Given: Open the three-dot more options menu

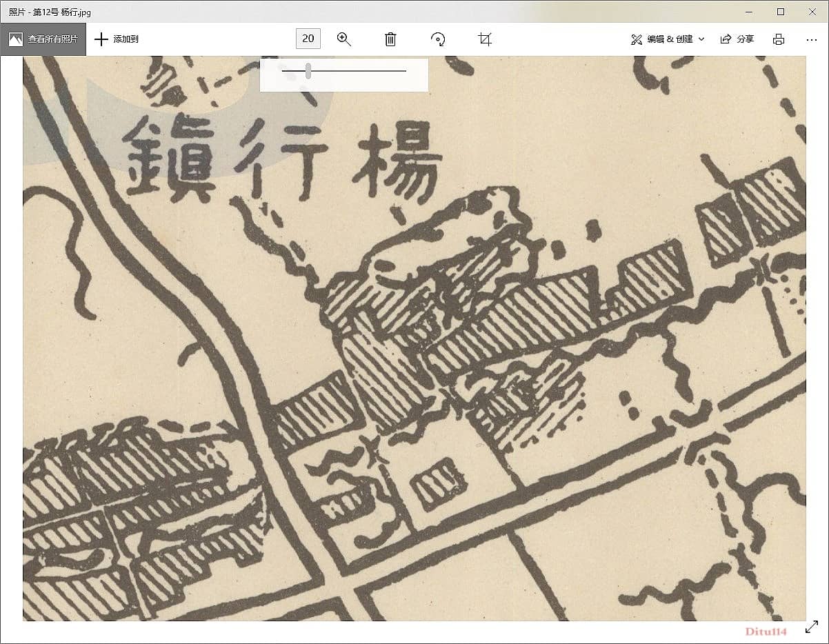Looking at the screenshot, I should 812,39.
